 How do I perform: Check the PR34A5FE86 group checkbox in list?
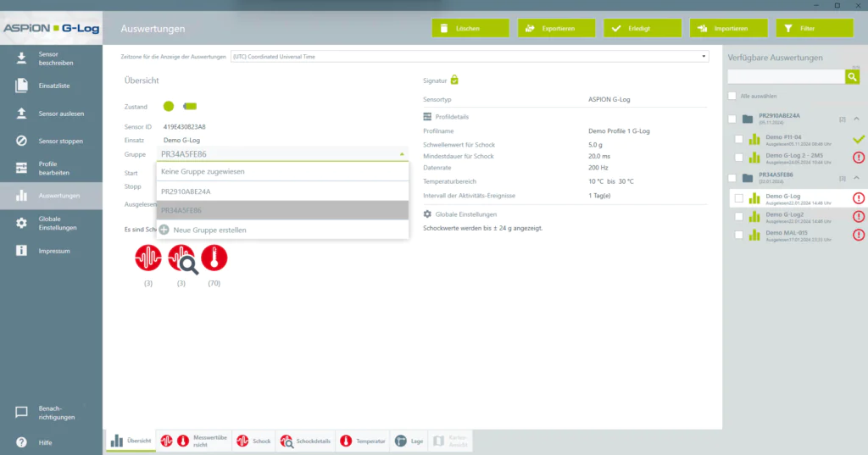tap(732, 178)
